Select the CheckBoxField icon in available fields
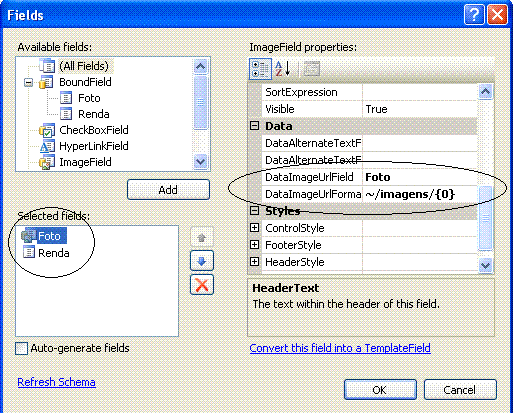514x415 pixels. pos(47,130)
